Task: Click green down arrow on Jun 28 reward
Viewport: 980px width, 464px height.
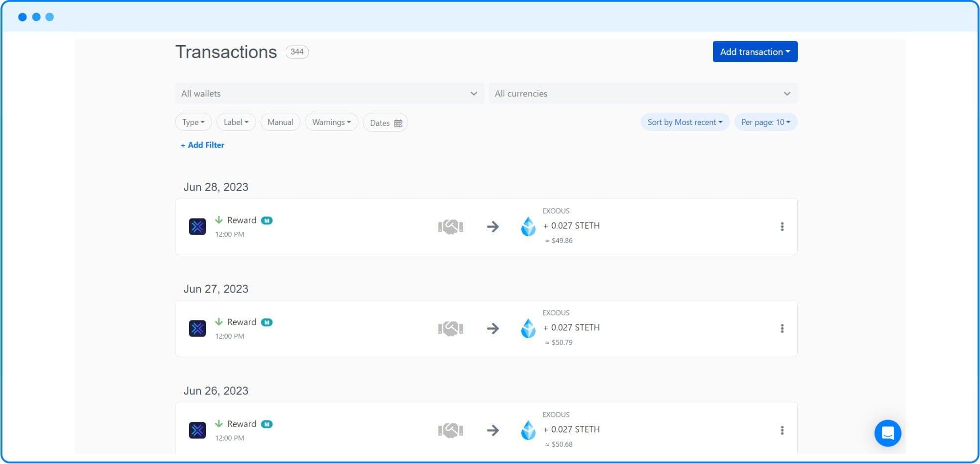Action: [x=219, y=220]
